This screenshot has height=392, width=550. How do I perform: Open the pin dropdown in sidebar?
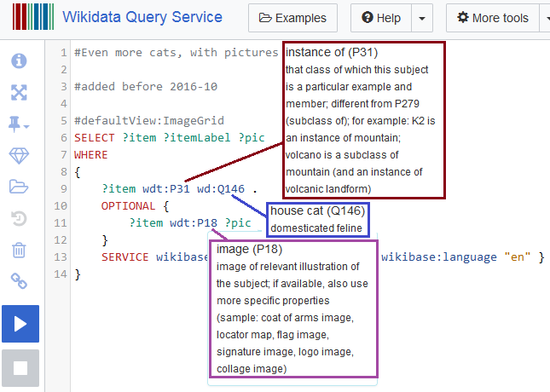pos(19,124)
